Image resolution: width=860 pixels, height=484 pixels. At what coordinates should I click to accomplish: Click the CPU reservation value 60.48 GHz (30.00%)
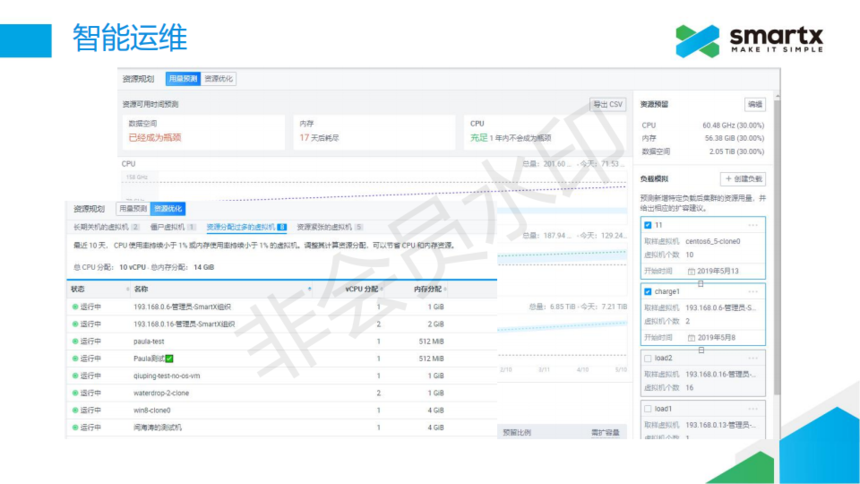pyautogui.click(x=733, y=125)
